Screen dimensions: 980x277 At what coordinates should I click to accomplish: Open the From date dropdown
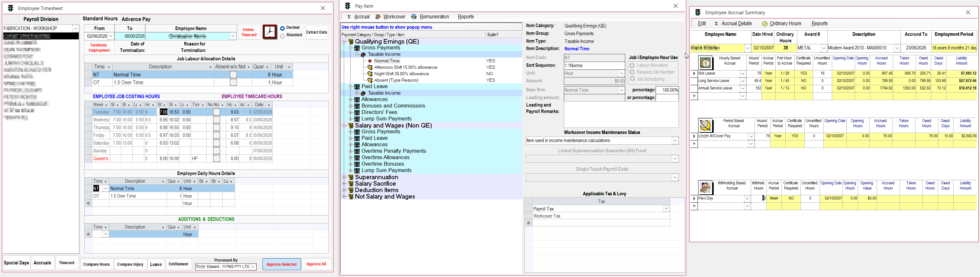[x=111, y=36]
